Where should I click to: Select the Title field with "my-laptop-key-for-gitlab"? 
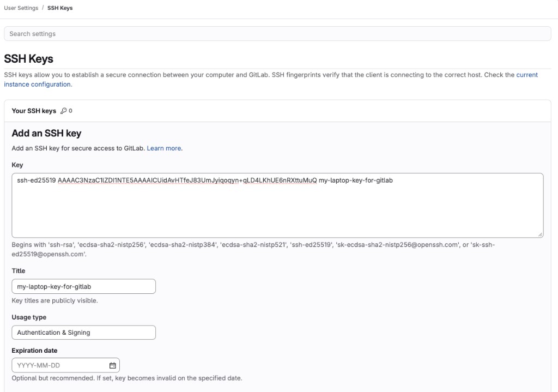[83, 286]
